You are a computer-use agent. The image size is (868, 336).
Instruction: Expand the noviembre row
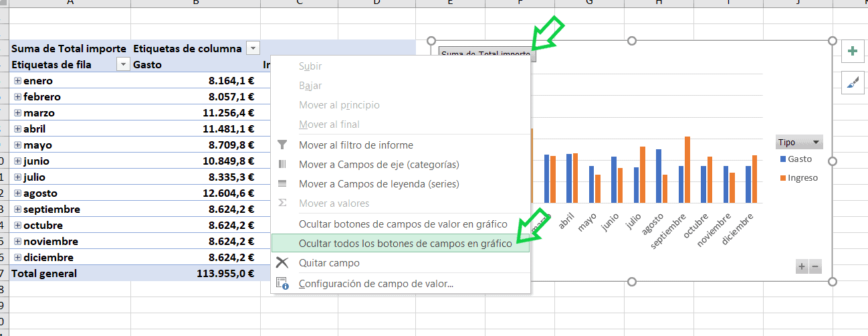pyautogui.click(x=17, y=241)
